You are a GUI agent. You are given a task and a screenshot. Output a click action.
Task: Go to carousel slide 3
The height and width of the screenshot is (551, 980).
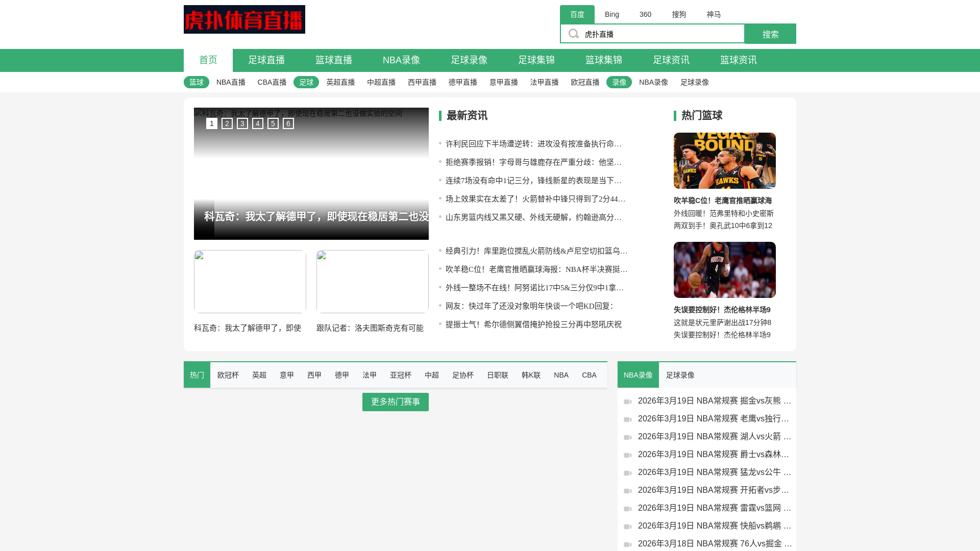pyautogui.click(x=242, y=123)
